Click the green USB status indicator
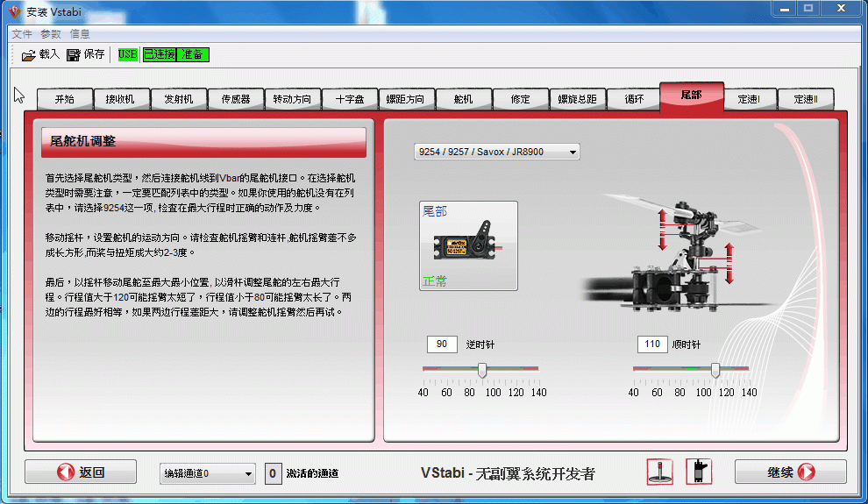Image resolution: width=868 pixels, height=504 pixels. pos(127,54)
